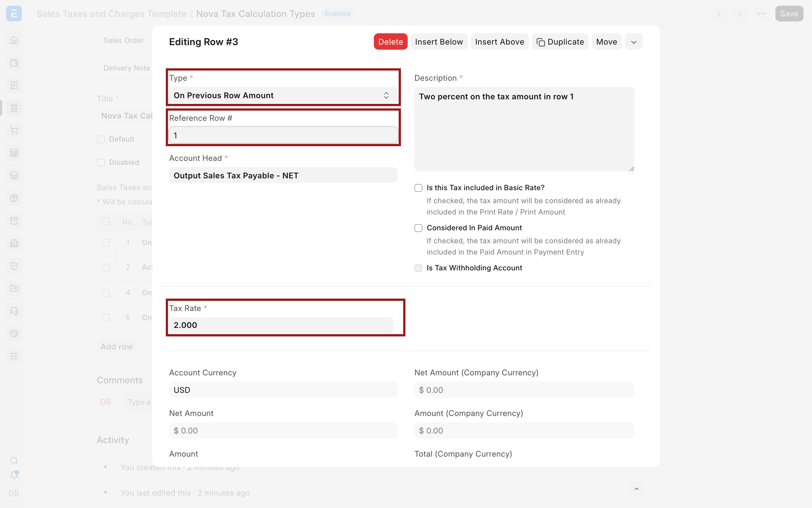Expand row actions chevron dropdown

[634, 42]
